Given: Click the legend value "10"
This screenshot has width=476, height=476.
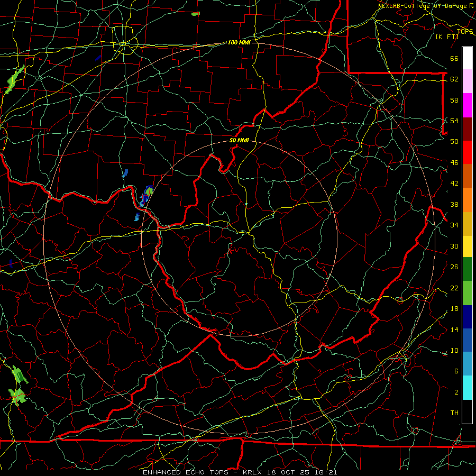Looking at the screenshot, I should 454,350.
